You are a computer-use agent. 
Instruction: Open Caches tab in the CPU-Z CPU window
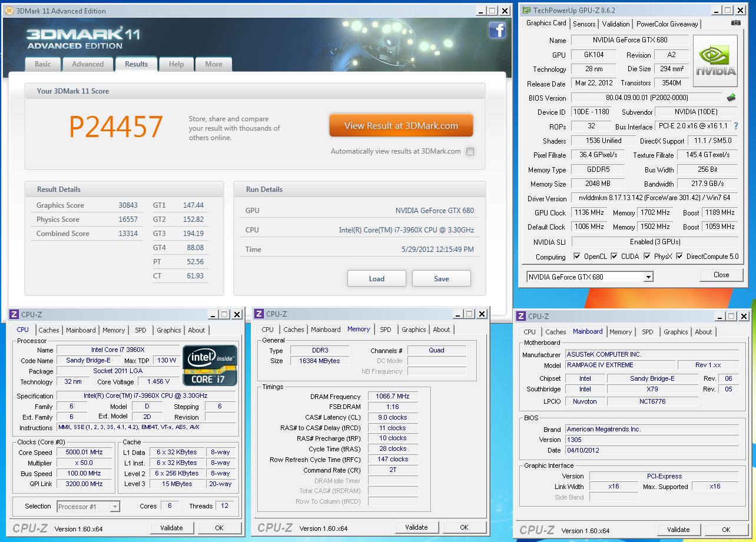click(49, 330)
